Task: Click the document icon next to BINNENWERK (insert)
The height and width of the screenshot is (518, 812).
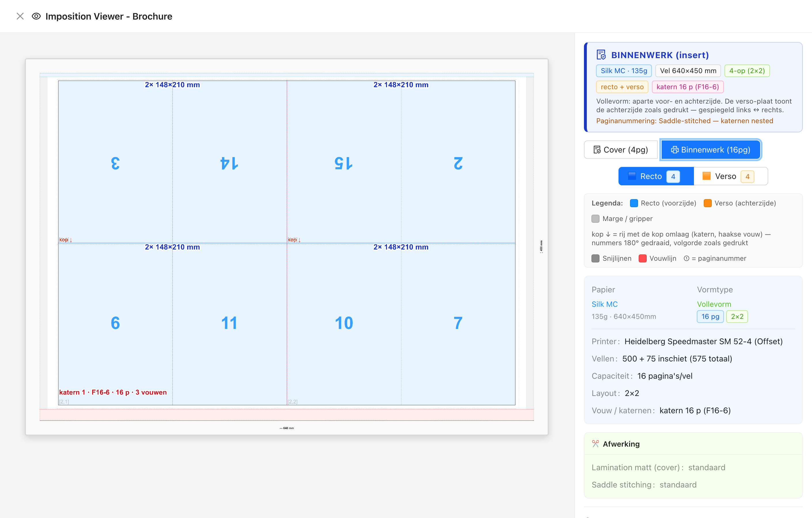Action: pos(601,55)
